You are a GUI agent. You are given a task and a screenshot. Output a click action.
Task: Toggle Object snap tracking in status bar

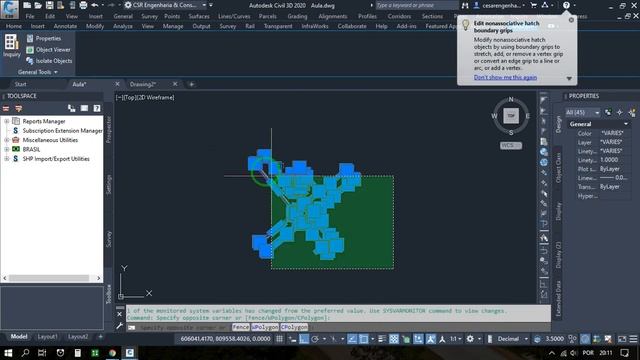(352, 339)
